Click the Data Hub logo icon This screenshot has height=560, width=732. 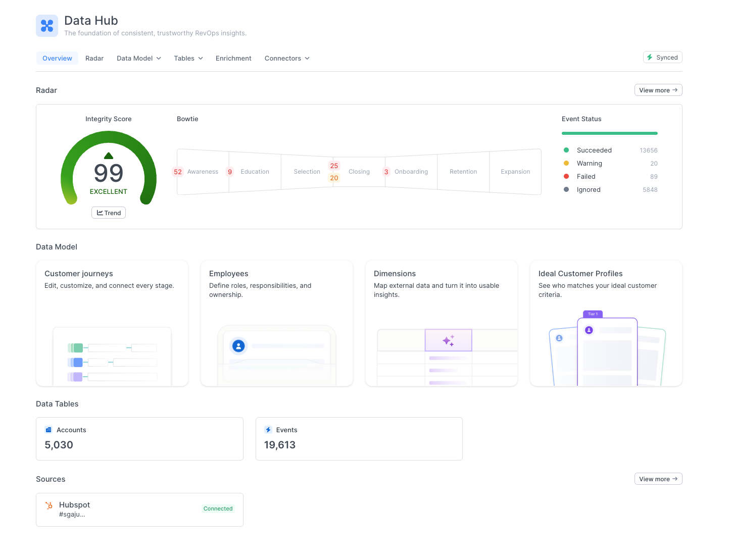47,26
